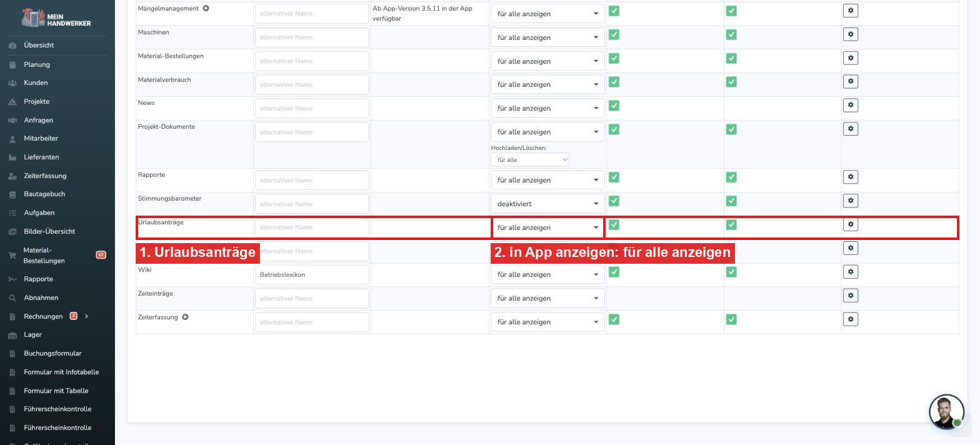
Task: Open Formular mit Tabelle in the sidebar
Action: coord(56,391)
